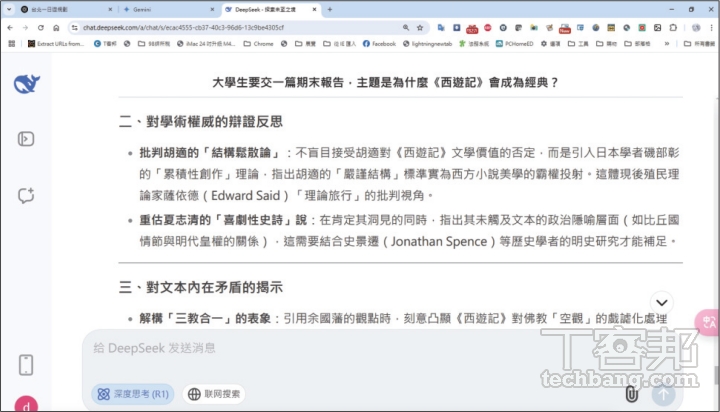Viewport: 720px width, 412px height.
Task: Click scroll-to-bottom chevron button
Action: click(x=661, y=302)
